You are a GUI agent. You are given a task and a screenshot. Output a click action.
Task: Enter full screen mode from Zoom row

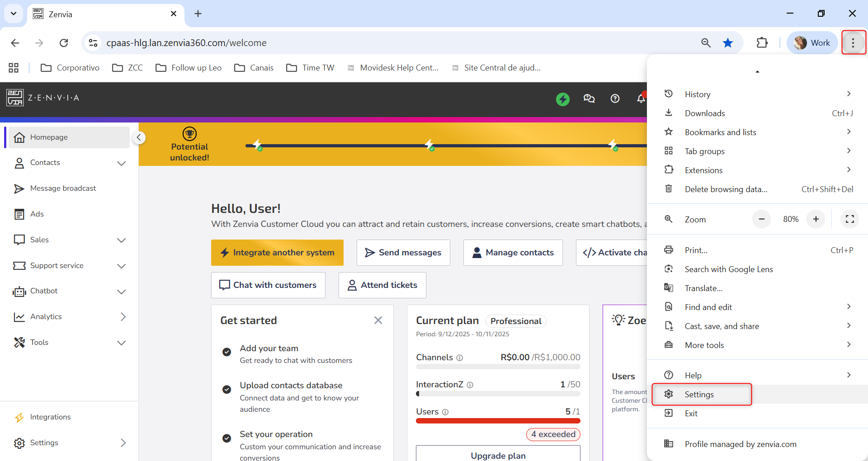[850, 219]
